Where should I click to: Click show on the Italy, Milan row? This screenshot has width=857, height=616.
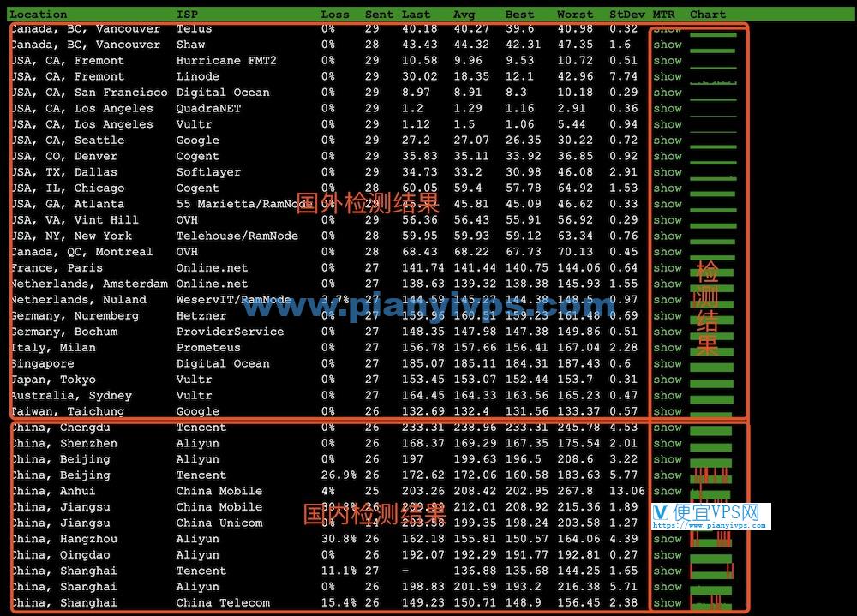point(668,348)
